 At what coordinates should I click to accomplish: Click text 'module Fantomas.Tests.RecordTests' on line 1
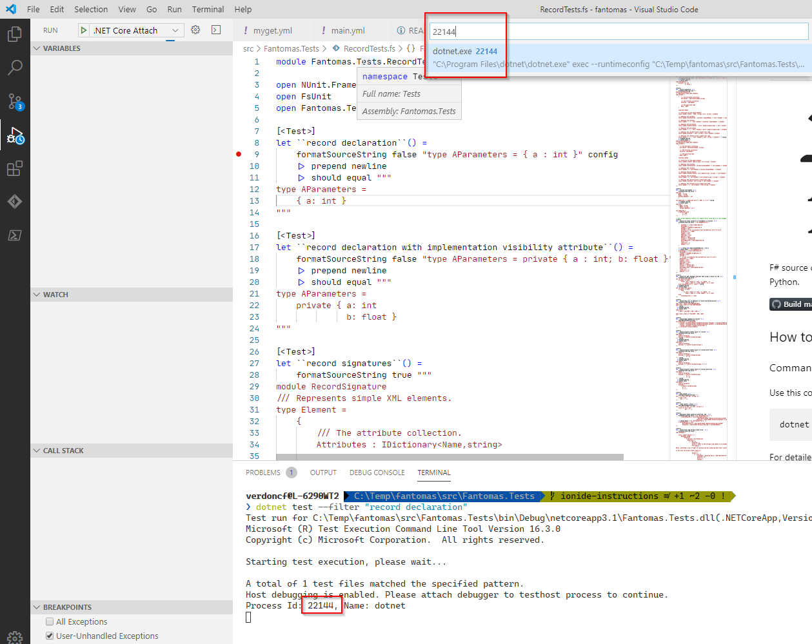point(351,62)
